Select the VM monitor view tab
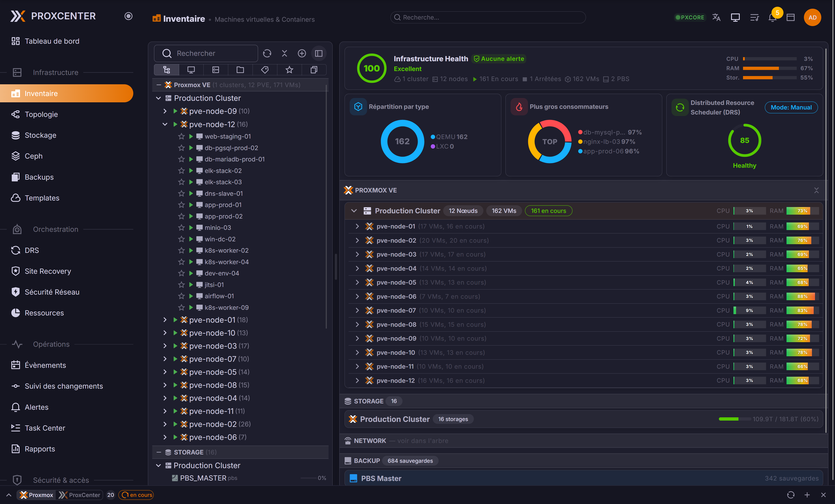The height and width of the screenshot is (504, 835). pyautogui.click(x=191, y=70)
